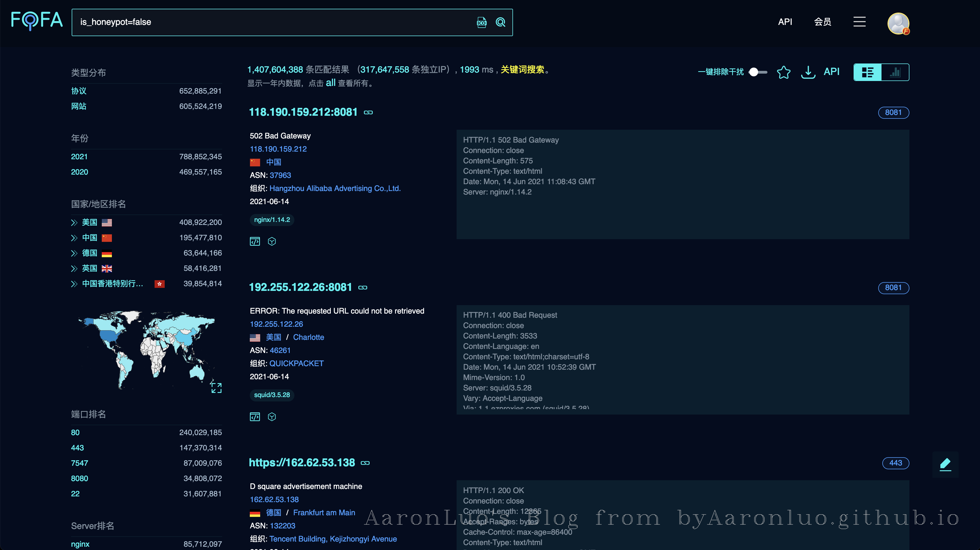The width and height of the screenshot is (980, 550).
Task: Switch to list view mode
Action: point(867,72)
